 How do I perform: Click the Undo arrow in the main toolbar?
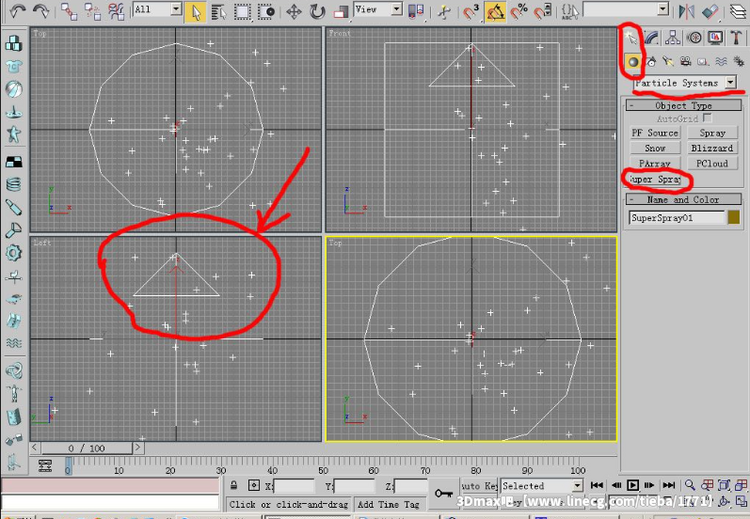18,11
